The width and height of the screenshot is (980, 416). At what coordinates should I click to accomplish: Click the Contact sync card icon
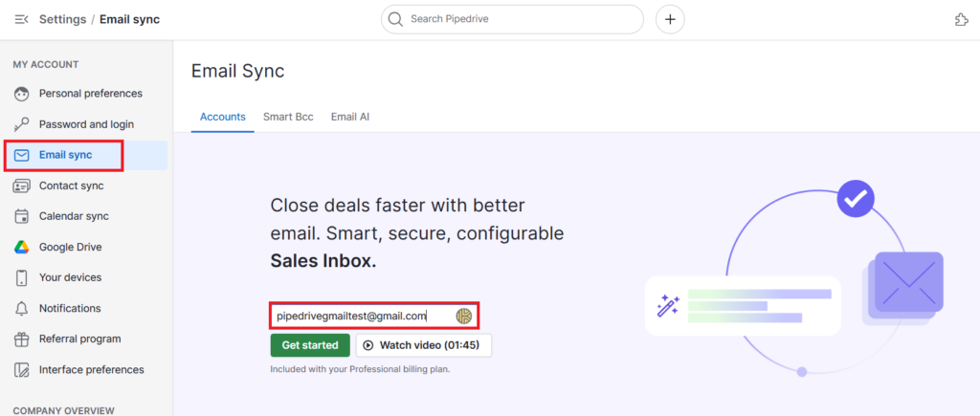(22, 186)
